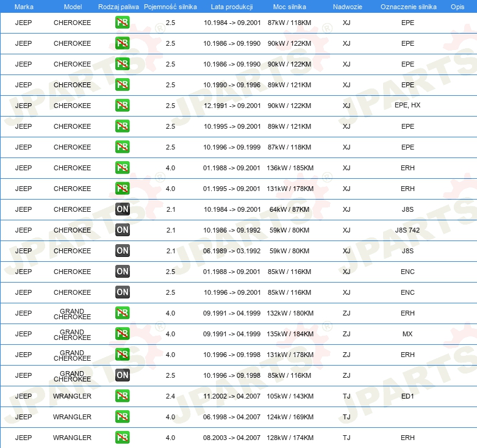Click petrol icon in 10.1990 -> 09.1996 row
The height and width of the screenshot is (448, 477).
pos(122,85)
